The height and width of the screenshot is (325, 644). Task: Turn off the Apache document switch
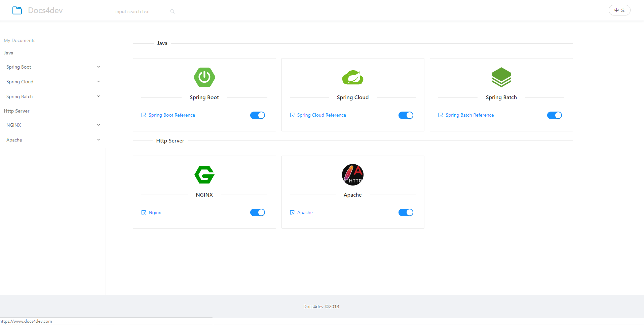coord(406,212)
